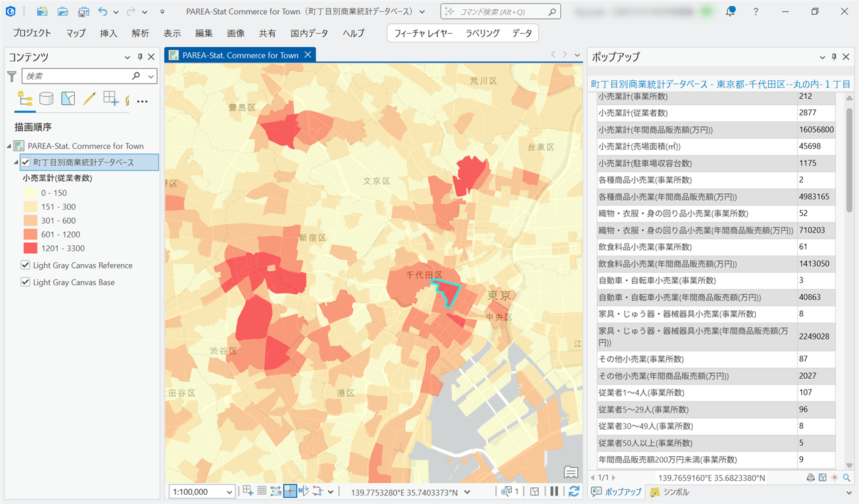The height and width of the screenshot is (504, 859).
Task: Open the 解析 ribbon tab
Action: pyautogui.click(x=140, y=33)
